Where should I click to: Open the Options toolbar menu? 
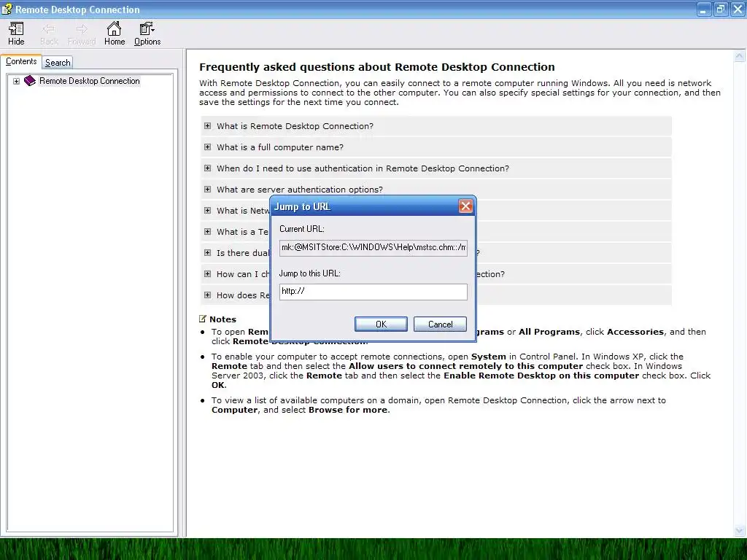pyautogui.click(x=147, y=34)
